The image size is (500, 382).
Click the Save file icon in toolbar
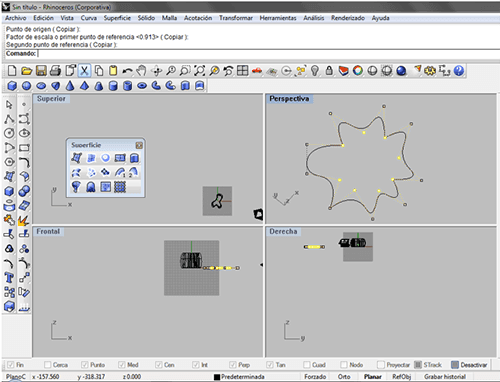coord(41,71)
